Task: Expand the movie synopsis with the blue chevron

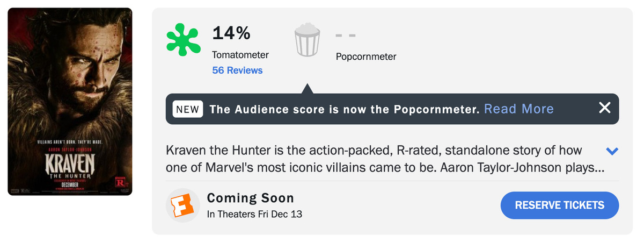Action: (x=612, y=151)
